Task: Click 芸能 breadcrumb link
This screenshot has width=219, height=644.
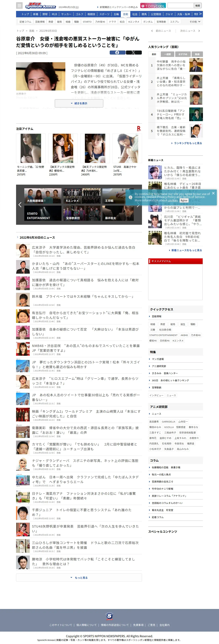Action: pos(32,31)
